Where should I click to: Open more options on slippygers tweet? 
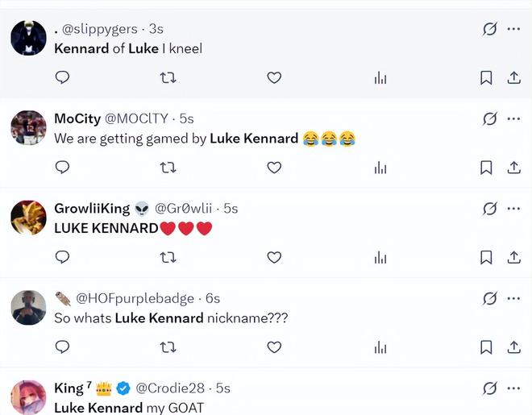point(513,29)
